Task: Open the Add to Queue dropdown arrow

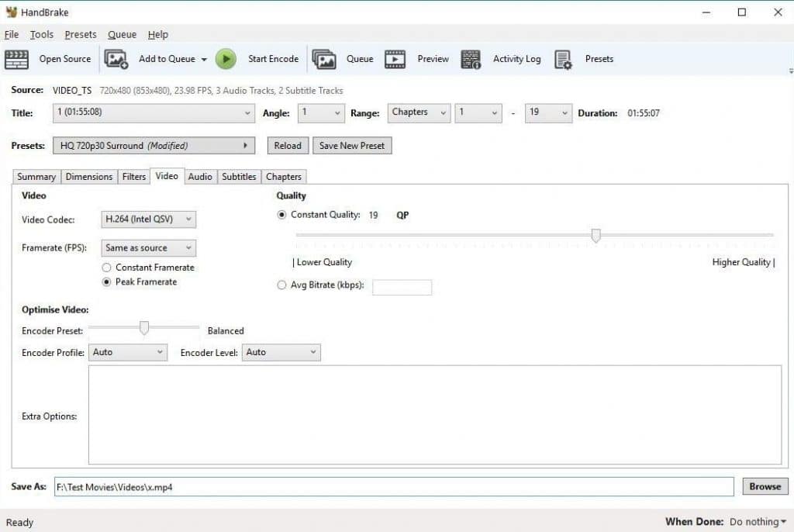Action: pos(204,59)
